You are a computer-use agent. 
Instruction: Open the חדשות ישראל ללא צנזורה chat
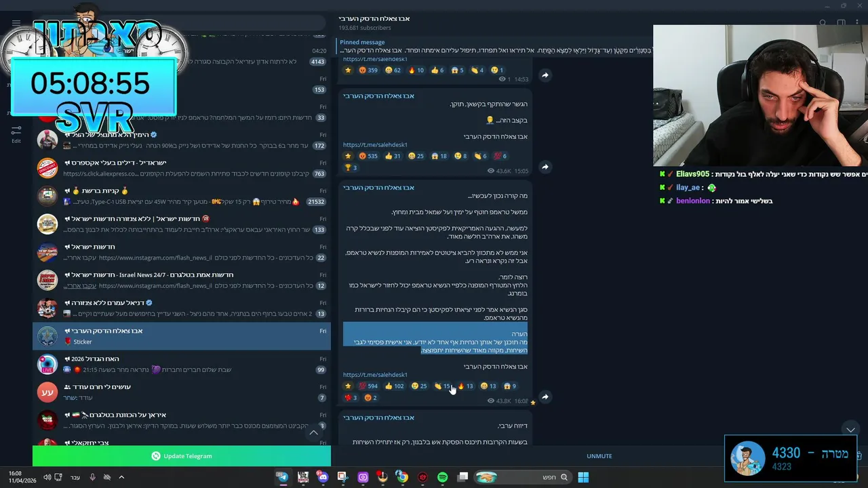(x=182, y=224)
